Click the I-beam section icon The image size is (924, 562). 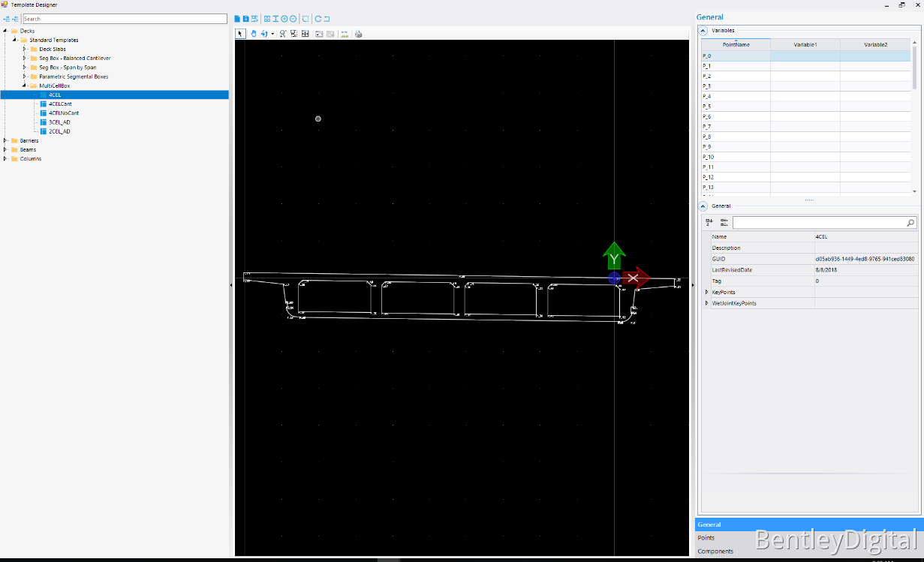pos(275,19)
